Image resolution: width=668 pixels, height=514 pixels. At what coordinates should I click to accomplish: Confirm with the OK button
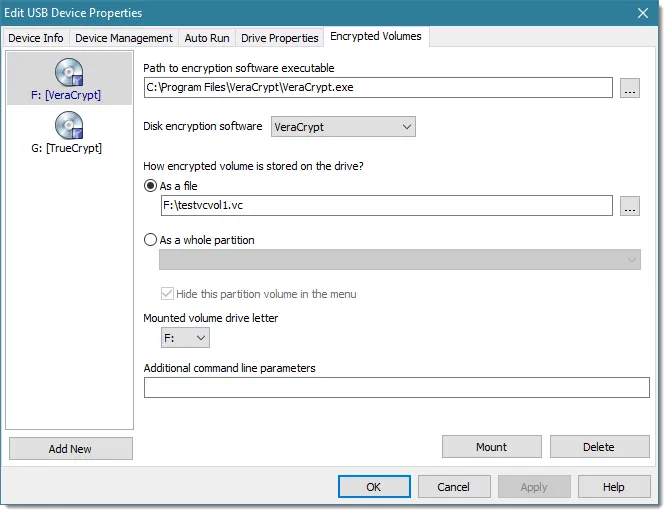point(374,487)
